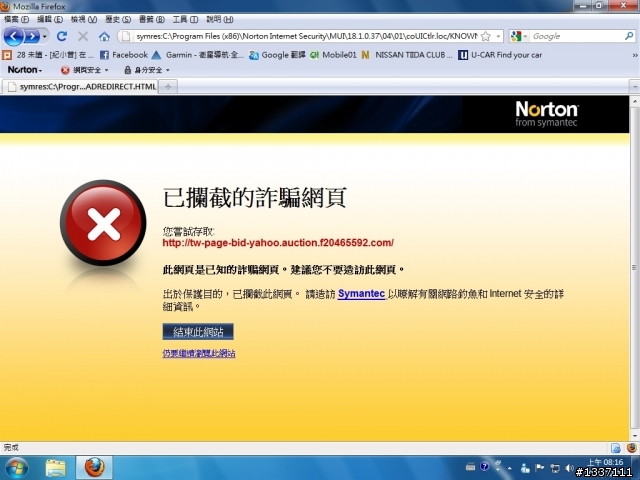
Task: Open the 28 未讀 bookmark
Action: pos(48,55)
